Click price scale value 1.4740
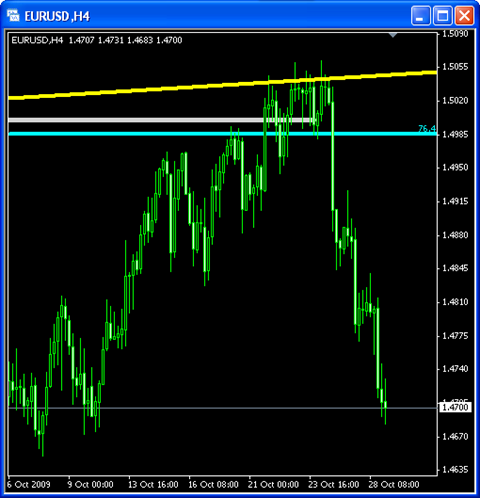 (455, 369)
